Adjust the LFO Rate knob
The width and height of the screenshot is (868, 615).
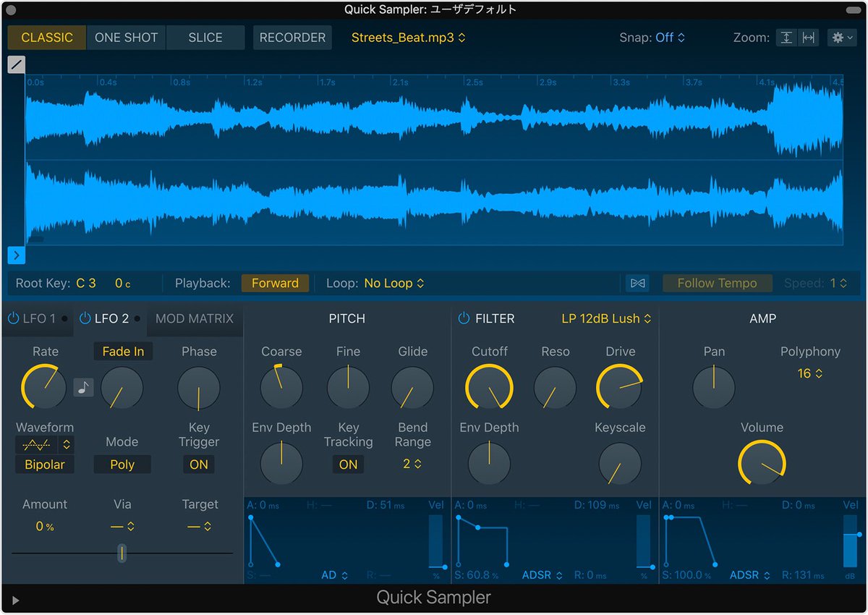tap(43, 386)
